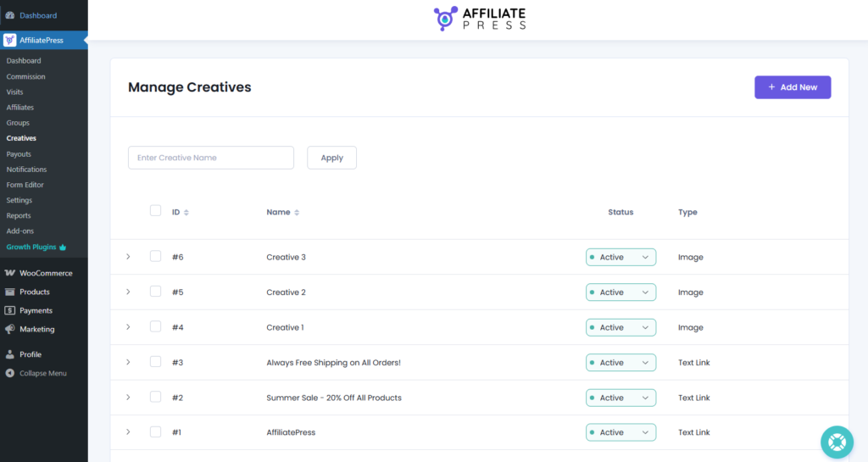The image size is (868, 462).
Task: Focus the Enter Creative Name search field
Action: tap(211, 158)
